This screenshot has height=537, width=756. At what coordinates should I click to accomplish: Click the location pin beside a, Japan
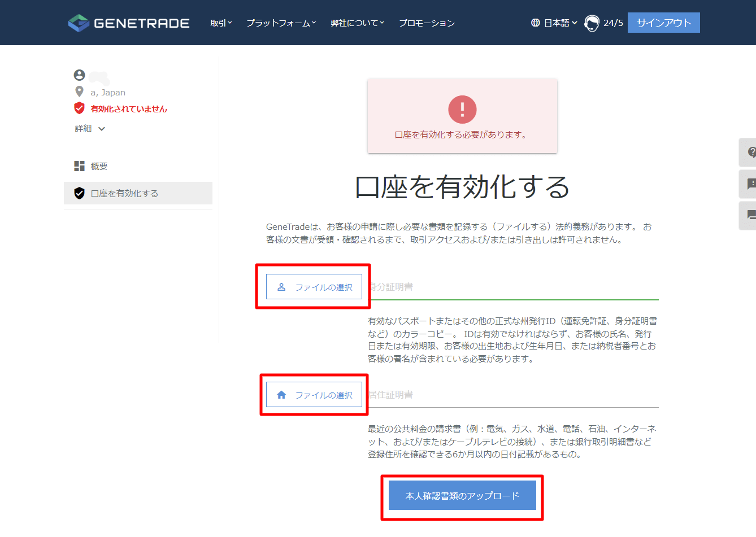[x=79, y=91]
